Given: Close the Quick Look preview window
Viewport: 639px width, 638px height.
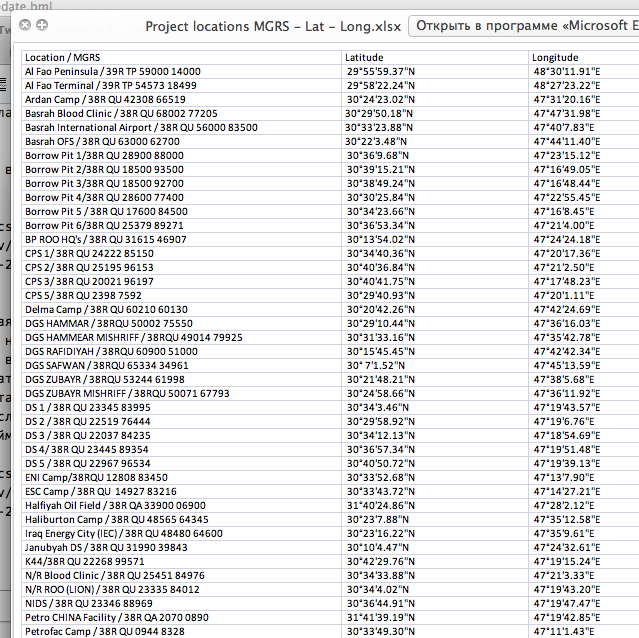Looking at the screenshot, I should [25, 25].
